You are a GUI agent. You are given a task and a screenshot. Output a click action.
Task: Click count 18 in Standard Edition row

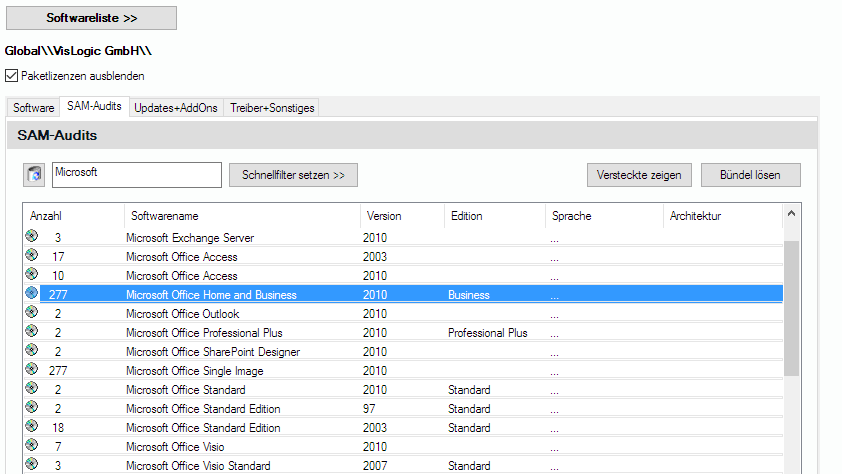[58, 428]
